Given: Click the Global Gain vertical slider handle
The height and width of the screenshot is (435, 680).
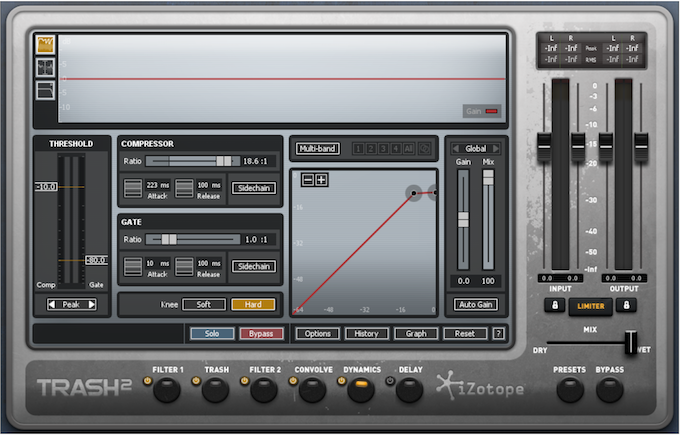Looking at the screenshot, I should tap(463, 220).
